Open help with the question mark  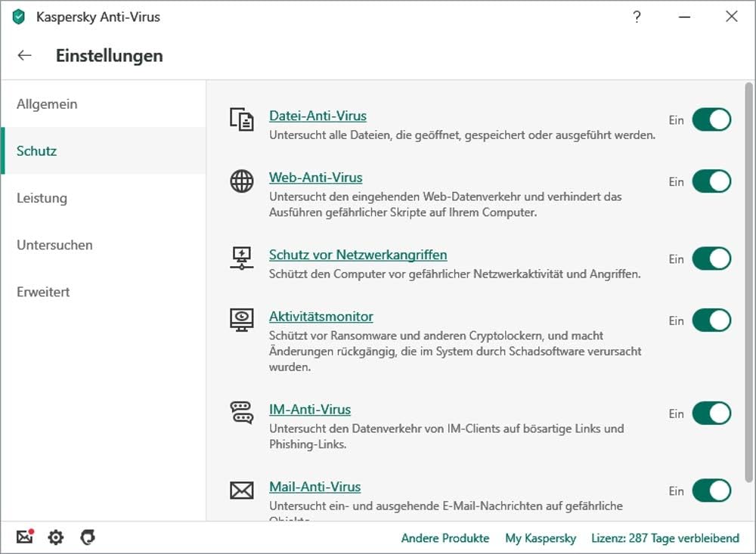click(637, 17)
